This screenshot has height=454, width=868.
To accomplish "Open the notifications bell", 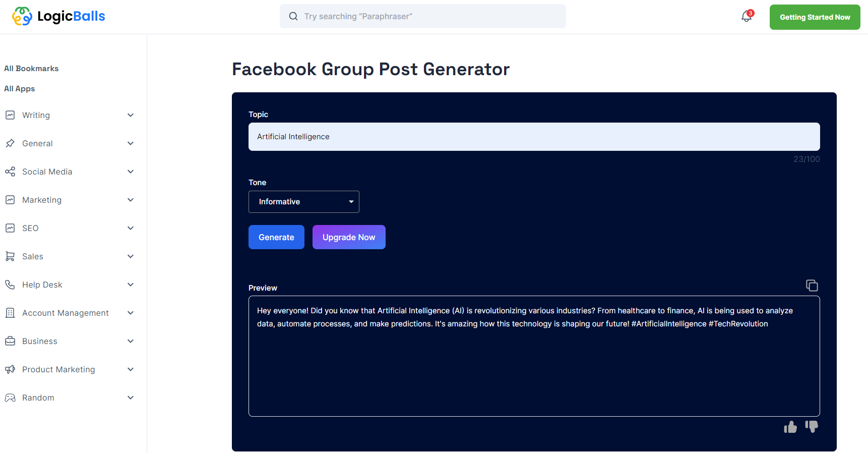I will coord(746,17).
